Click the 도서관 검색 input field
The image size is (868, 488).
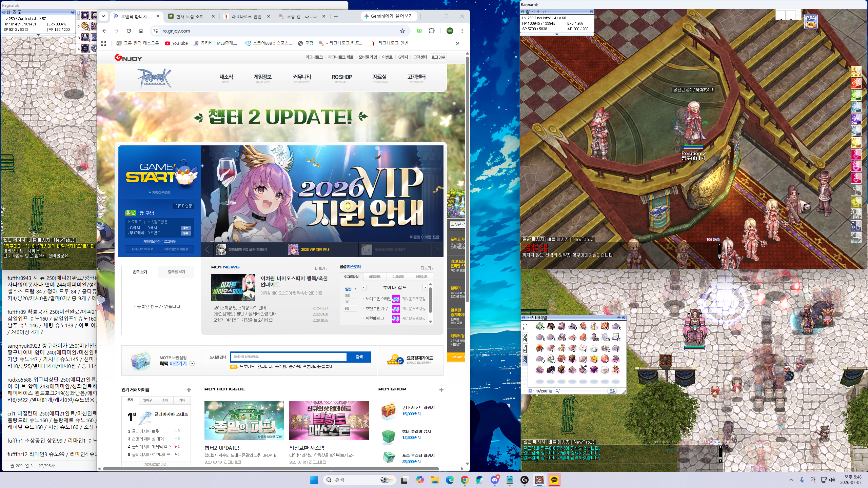(x=289, y=357)
